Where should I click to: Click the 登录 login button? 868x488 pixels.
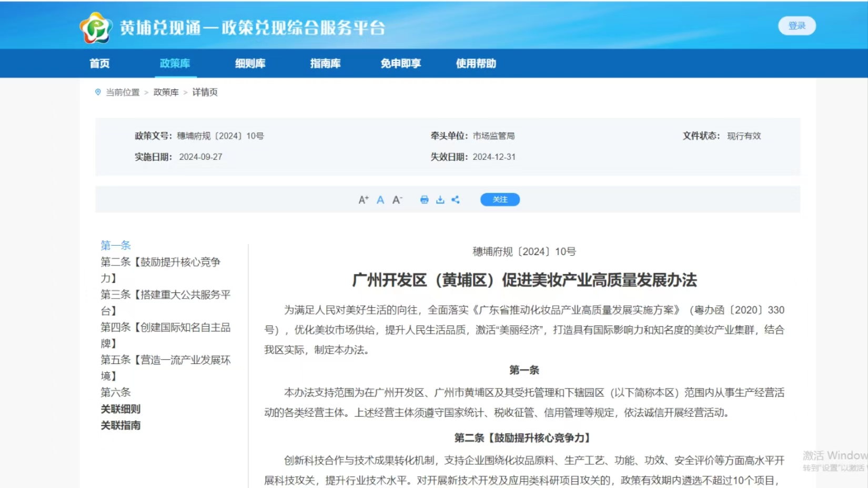(796, 26)
